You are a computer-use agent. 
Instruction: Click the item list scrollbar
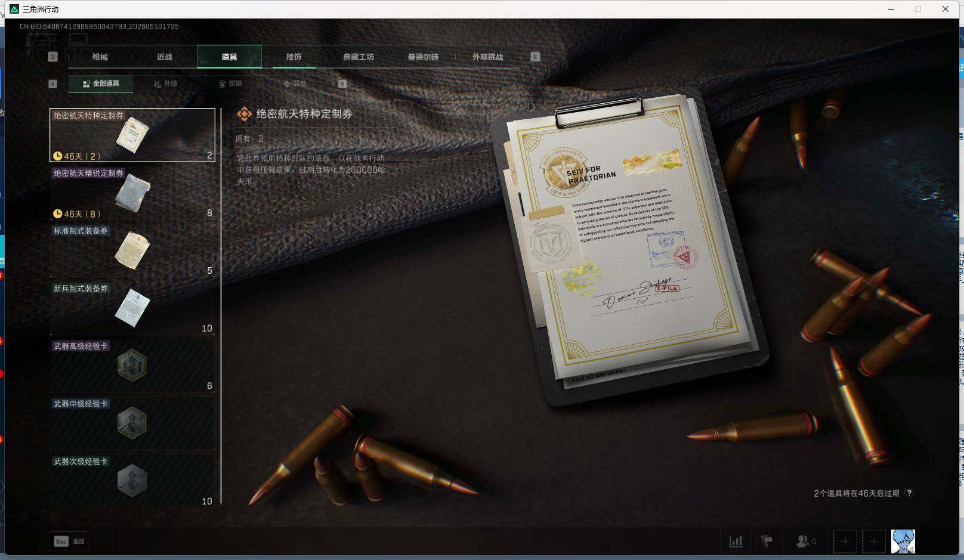tap(221, 306)
